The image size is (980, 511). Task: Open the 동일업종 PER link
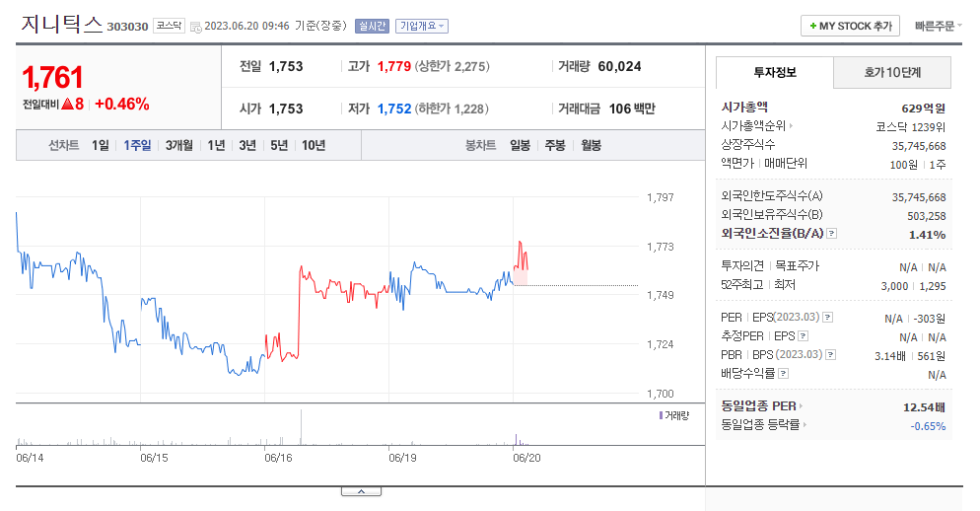[759, 405]
